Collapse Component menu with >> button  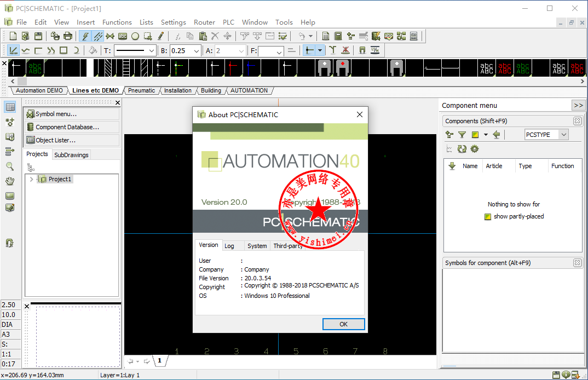tap(578, 106)
